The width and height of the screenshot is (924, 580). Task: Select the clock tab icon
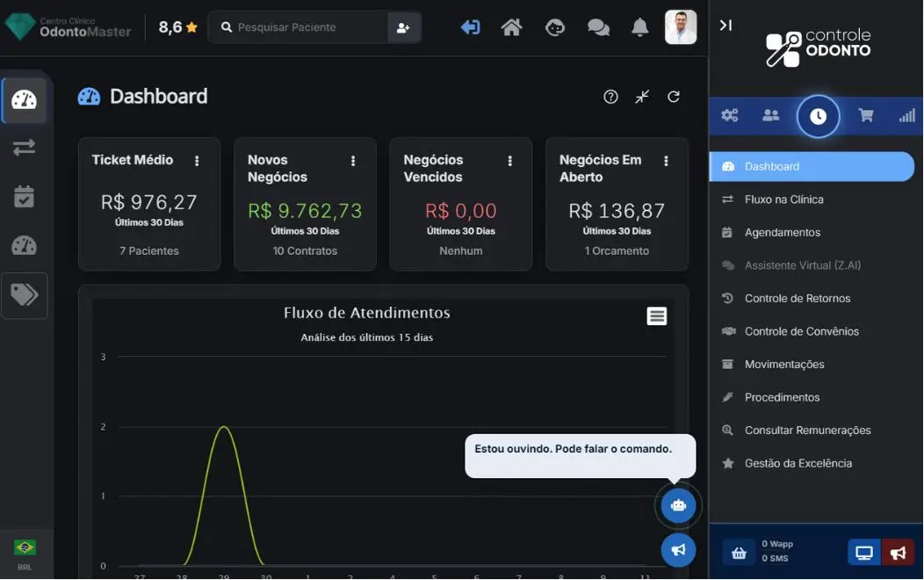[x=818, y=117]
